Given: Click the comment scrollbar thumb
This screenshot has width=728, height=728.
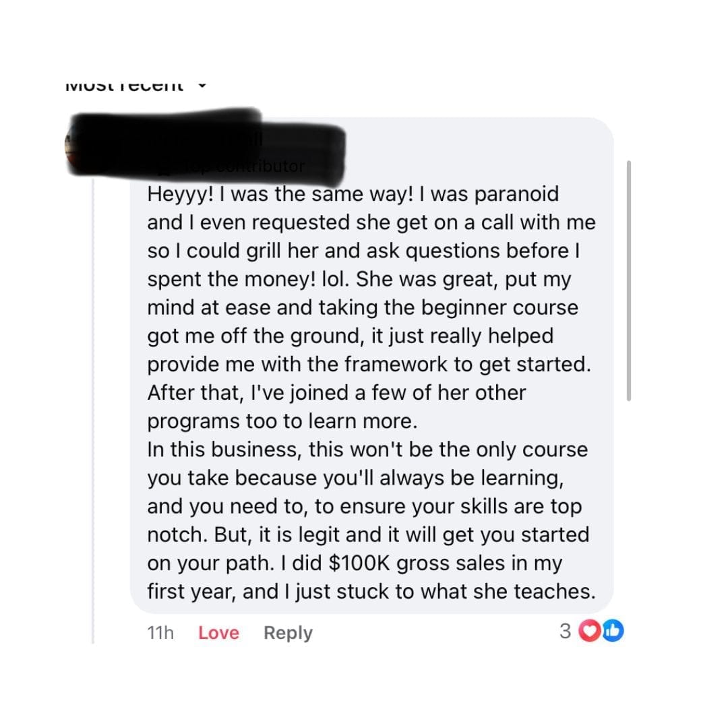Looking at the screenshot, I should point(629,280).
